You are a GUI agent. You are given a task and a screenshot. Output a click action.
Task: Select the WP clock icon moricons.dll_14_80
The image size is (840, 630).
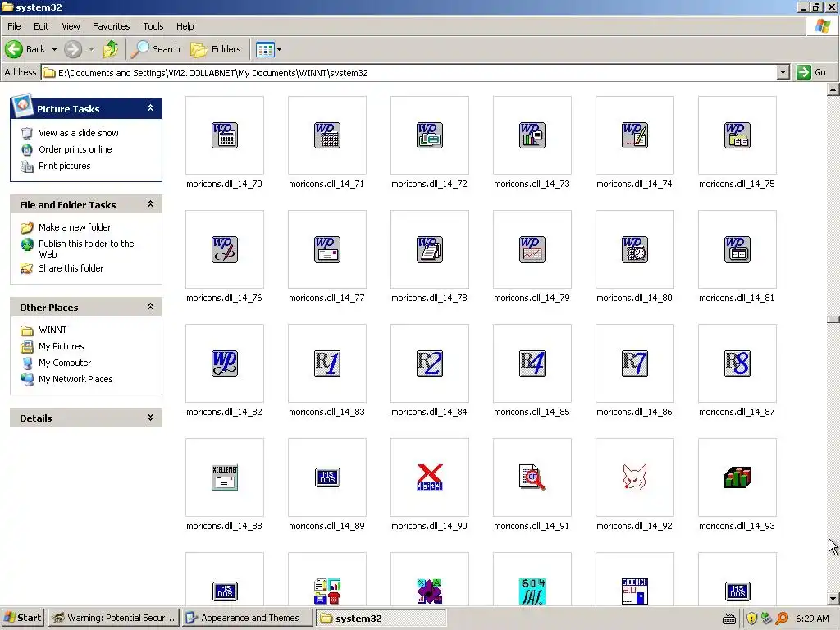(x=635, y=249)
